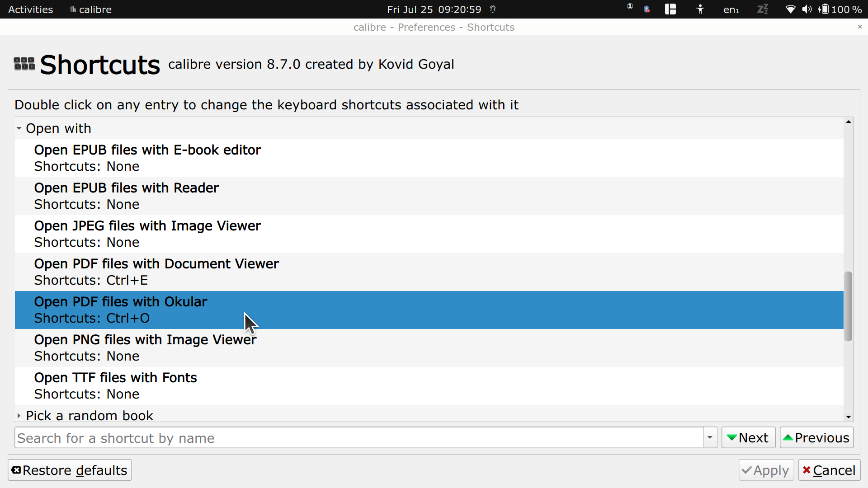Select Open PDF files with Document Viewer entry
The width and height of the screenshot is (868, 488).
pyautogui.click(x=156, y=272)
